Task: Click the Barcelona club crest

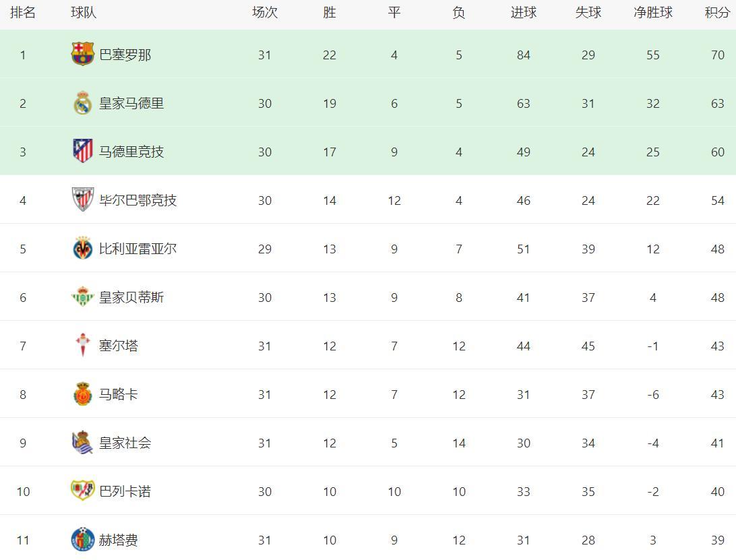Action: (82, 54)
